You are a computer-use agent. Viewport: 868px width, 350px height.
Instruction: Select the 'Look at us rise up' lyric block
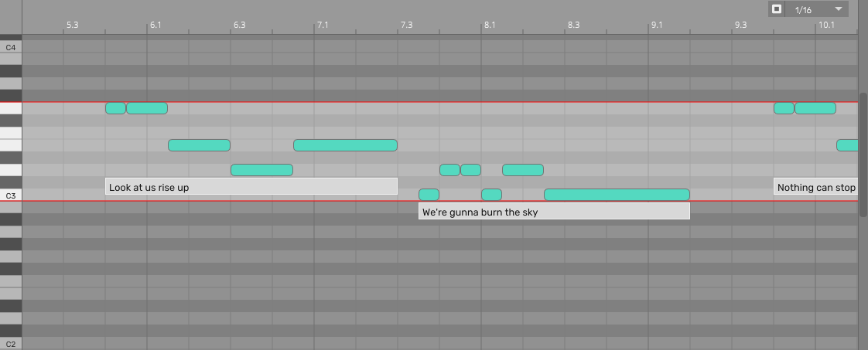251,186
